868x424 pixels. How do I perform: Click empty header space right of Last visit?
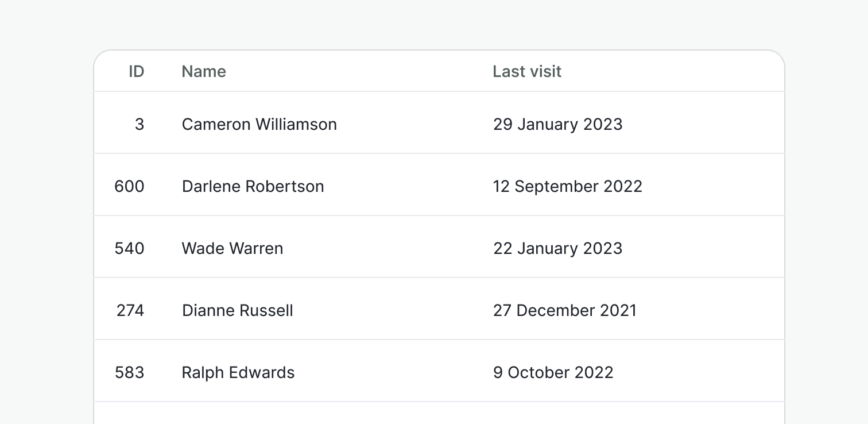click(x=677, y=71)
